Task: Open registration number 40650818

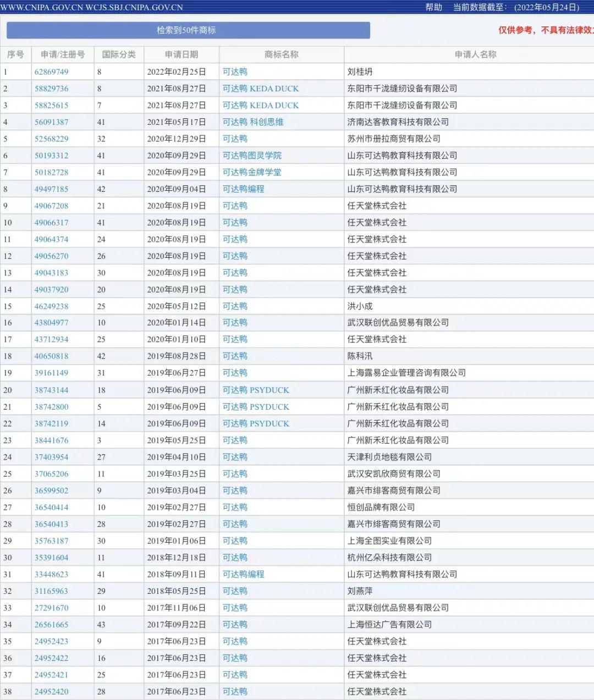Action: pyautogui.click(x=52, y=356)
